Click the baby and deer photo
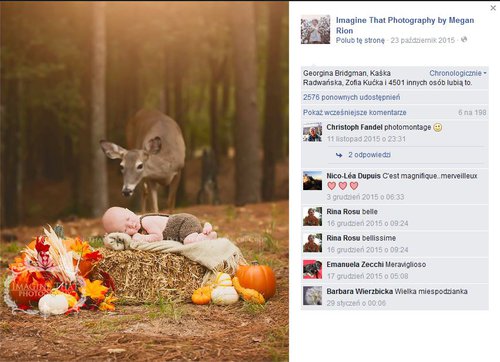Viewport: 500px width, 362px height. [x=144, y=182]
